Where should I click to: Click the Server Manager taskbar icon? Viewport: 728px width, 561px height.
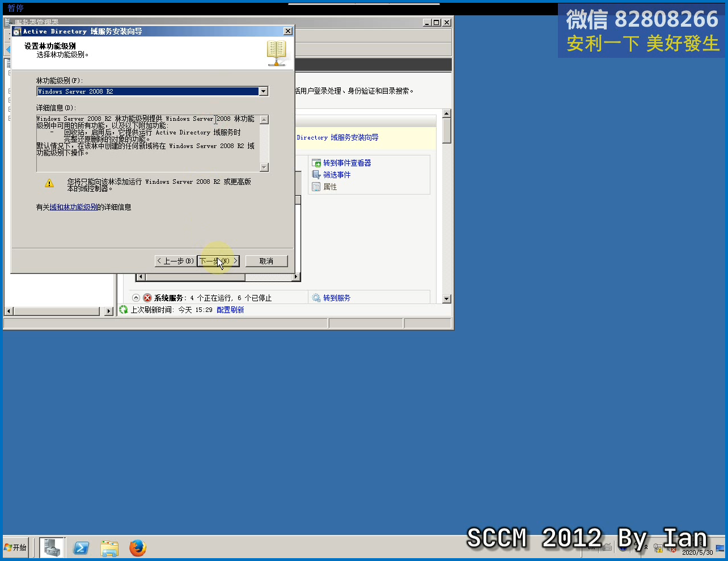pos(52,548)
